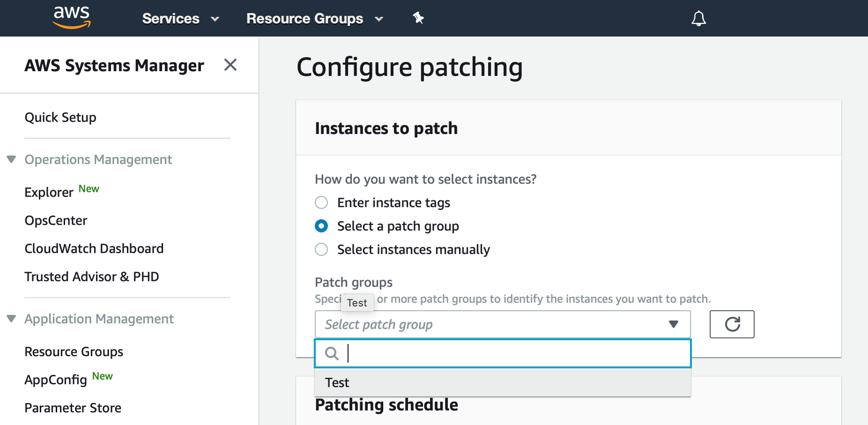
Task: Click the search magnifier icon
Action: [331, 353]
